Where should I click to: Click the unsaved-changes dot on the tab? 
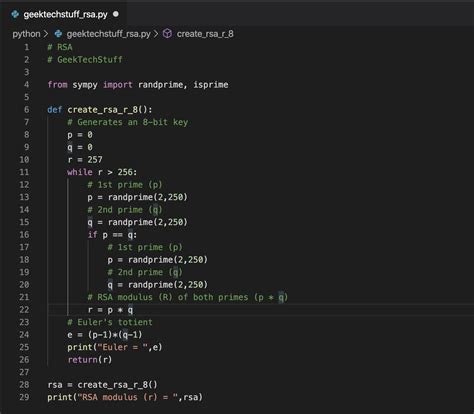pyautogui.click(x=116, y=14)
